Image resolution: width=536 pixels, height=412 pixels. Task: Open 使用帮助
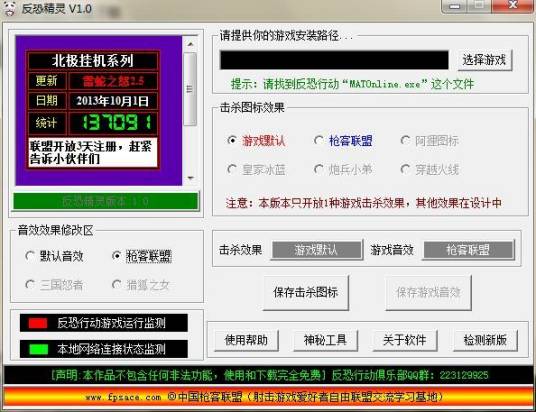246,341
